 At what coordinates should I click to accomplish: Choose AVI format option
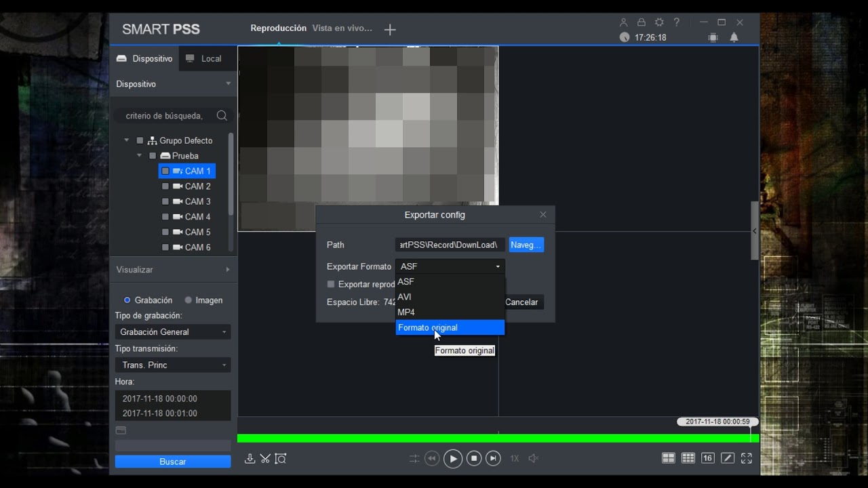450,297
